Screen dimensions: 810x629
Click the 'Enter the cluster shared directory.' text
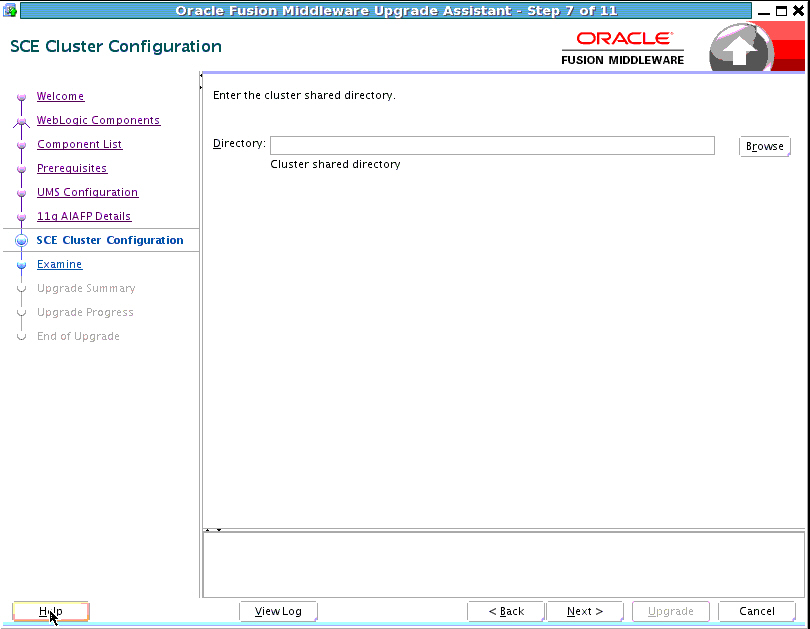304,96
